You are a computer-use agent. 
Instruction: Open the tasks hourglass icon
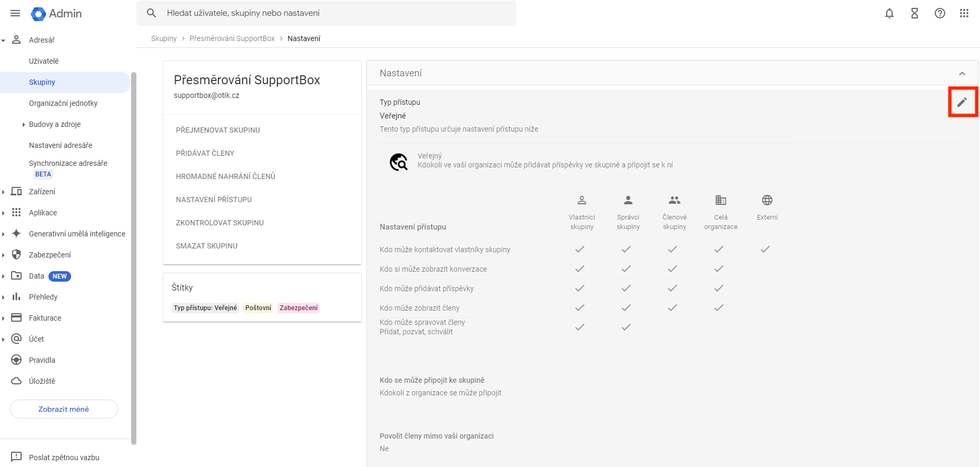pos(915,13)
